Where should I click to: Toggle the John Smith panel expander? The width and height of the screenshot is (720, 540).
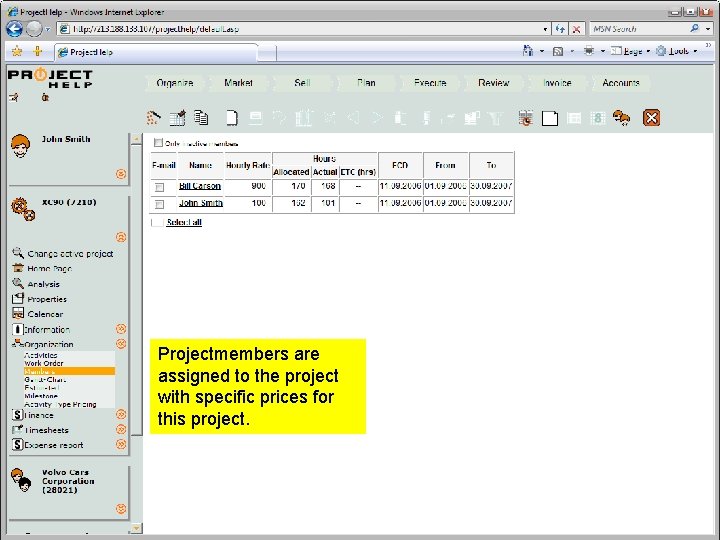point(121,174)
